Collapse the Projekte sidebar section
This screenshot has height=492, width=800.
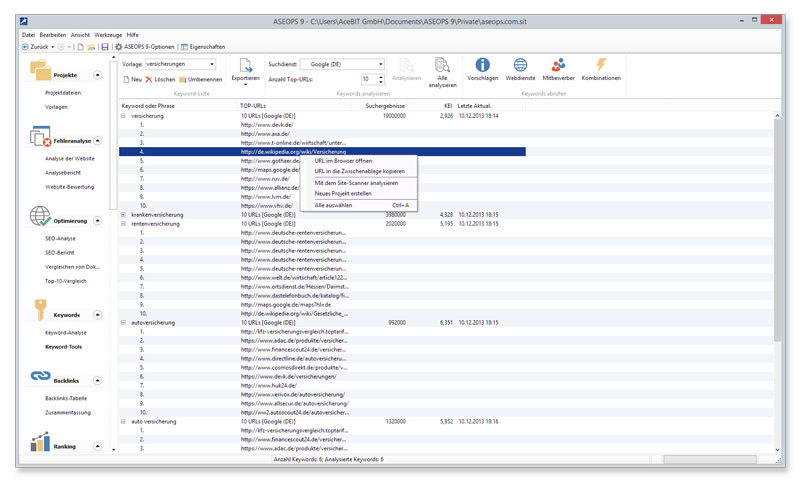pyautogui.click(x=97, y=75)
